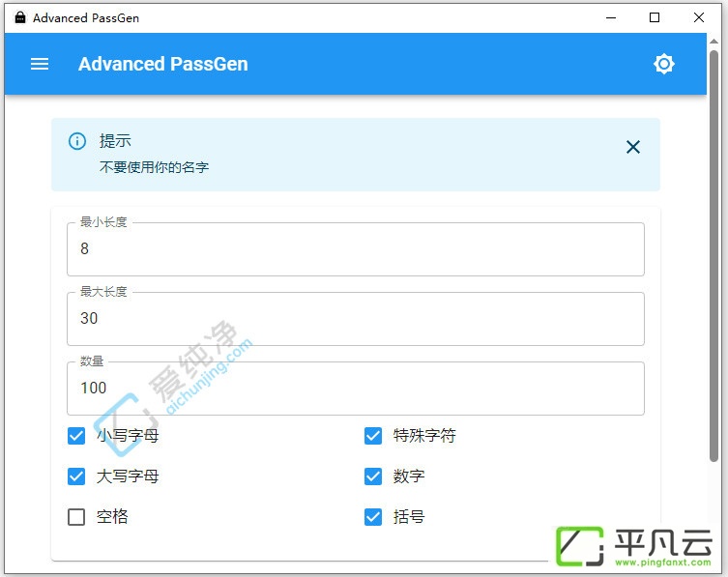Focus the 最小长度 input field
Screen dimensions: 728x577
pos(355,249)
